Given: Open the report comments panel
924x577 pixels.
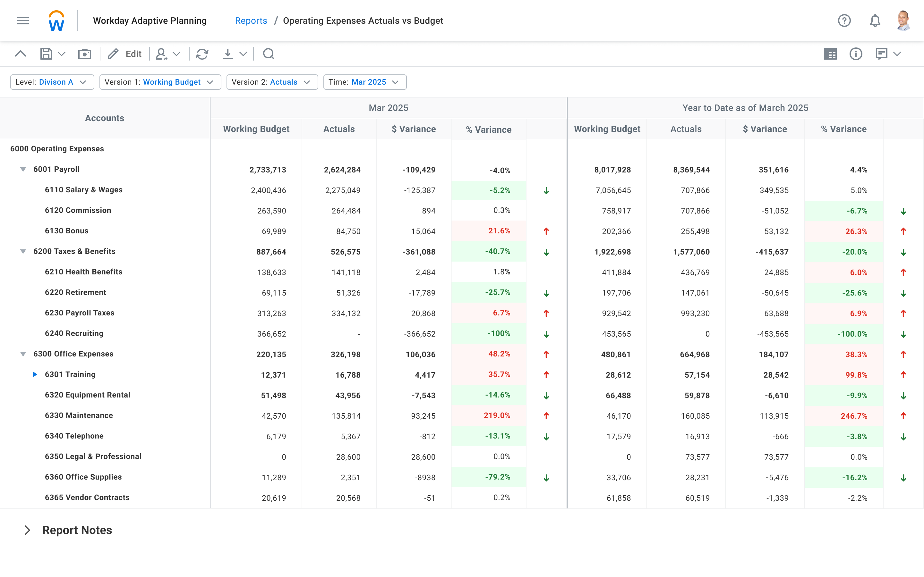Looking at the screenshot, I should (882, 54).
